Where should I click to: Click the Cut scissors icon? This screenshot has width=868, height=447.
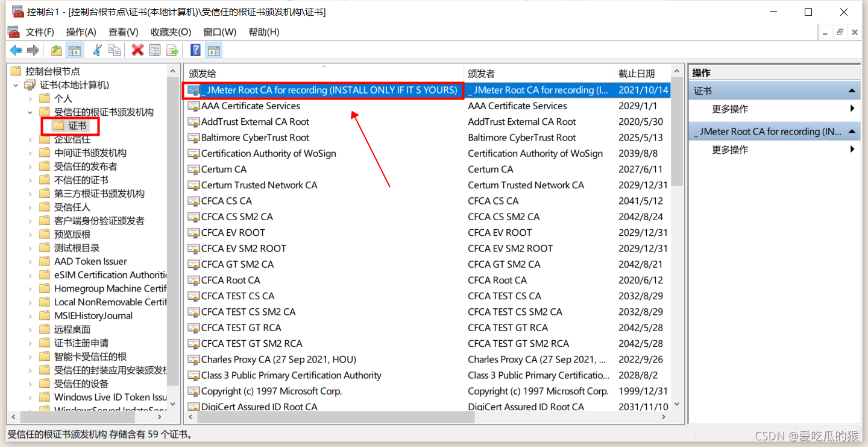tap(97, 51)
